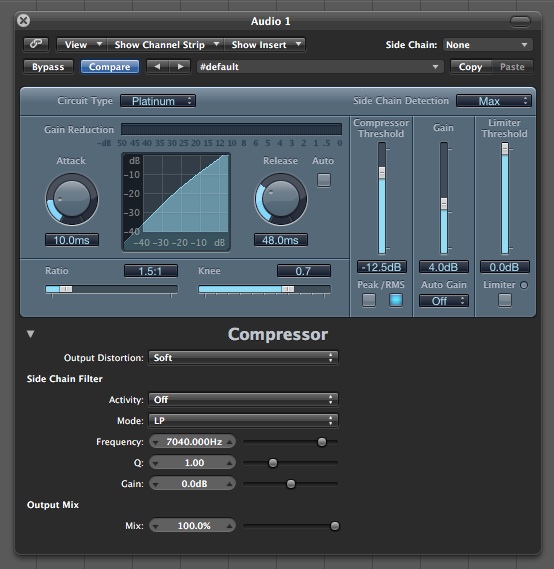The image size is (554, 569).
Task: Click the link chain icon button
Action: [36, 44]
